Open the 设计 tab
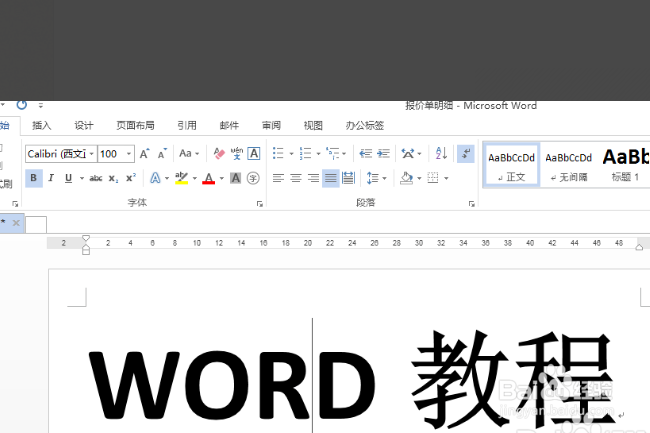This screenshot has width=650, height=433. tap(84, 126)
